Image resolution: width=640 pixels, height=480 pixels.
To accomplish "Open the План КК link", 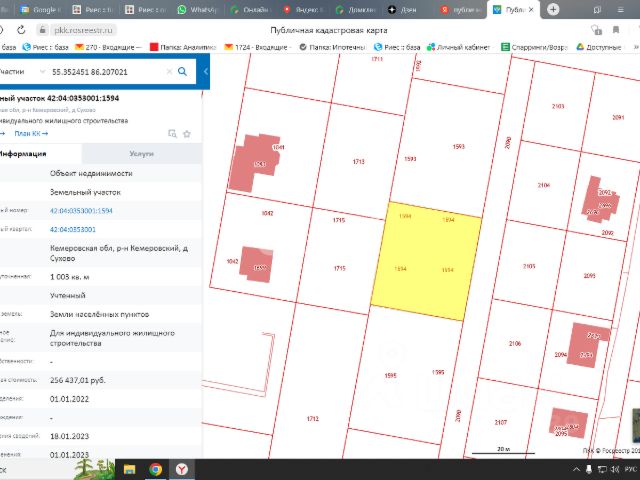I will click(31, 133).
